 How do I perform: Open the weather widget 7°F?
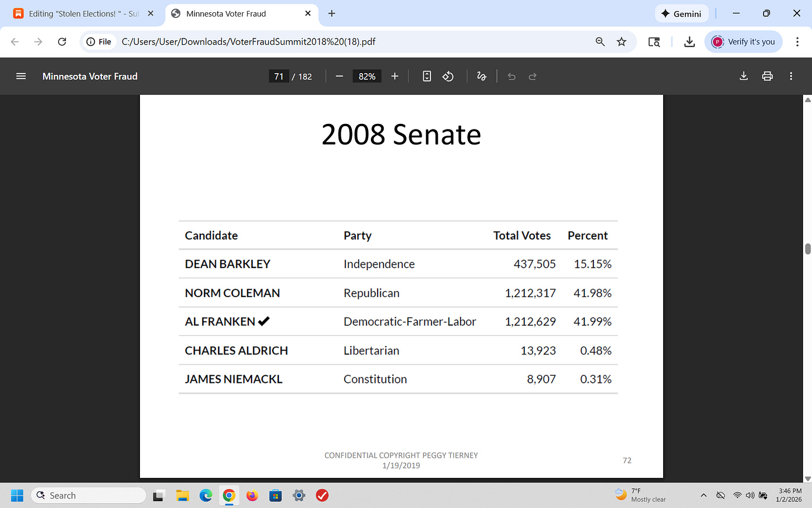[641, 496]
